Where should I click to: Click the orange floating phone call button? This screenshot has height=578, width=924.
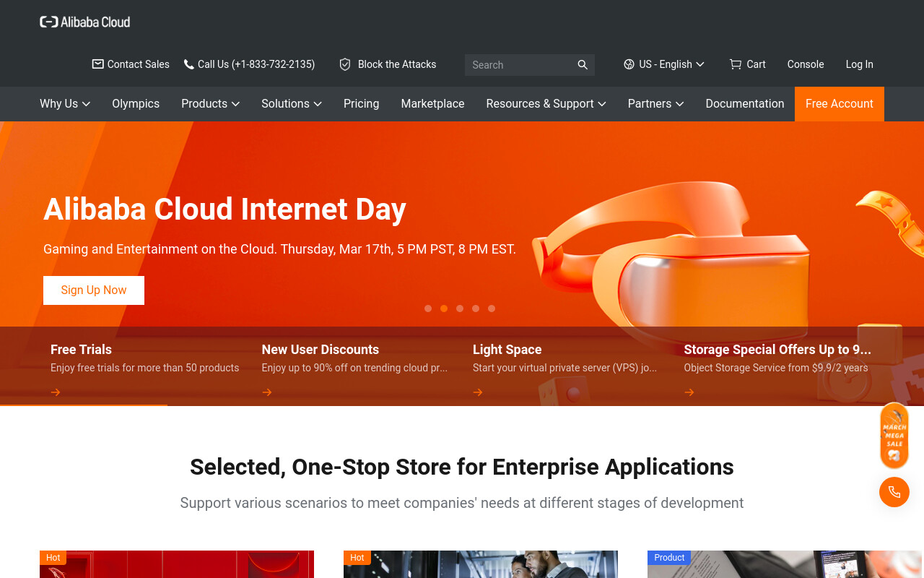point(894,492)
